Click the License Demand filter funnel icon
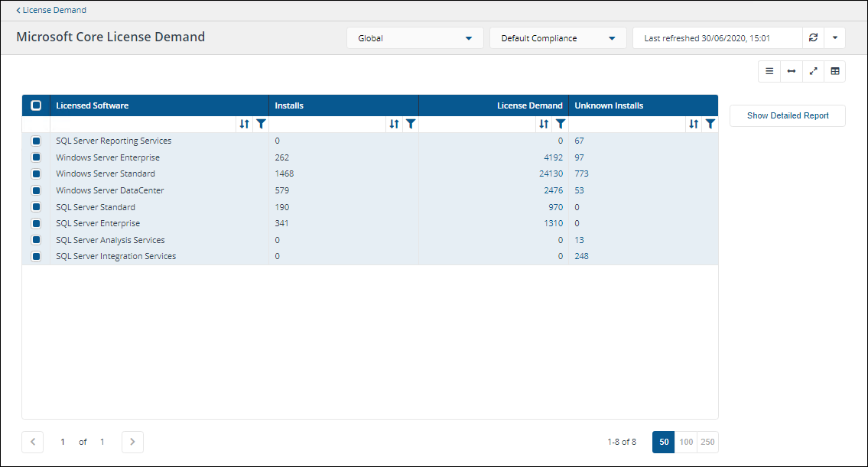Viewport: 868px width, 467px height. [561, 124]
